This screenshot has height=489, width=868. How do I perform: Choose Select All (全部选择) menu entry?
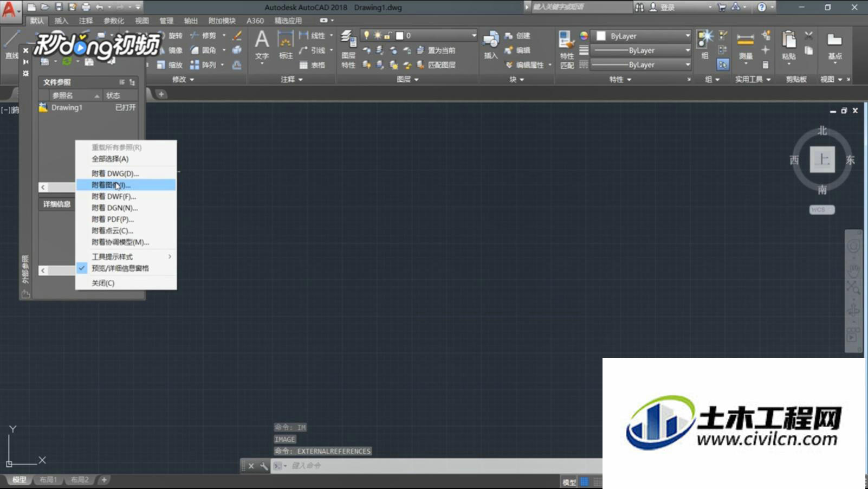click(126, 159)
